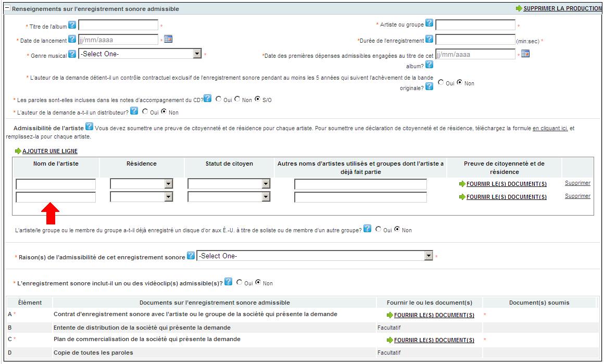Open the Genre musical dropdown
Image resolution: width=604 pixels, height=364 pixels.
point(140,54)
